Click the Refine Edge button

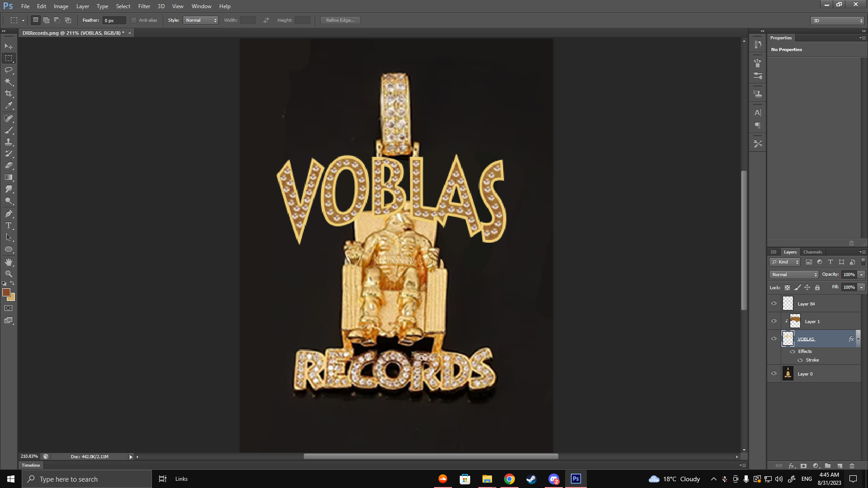[340, 20]
